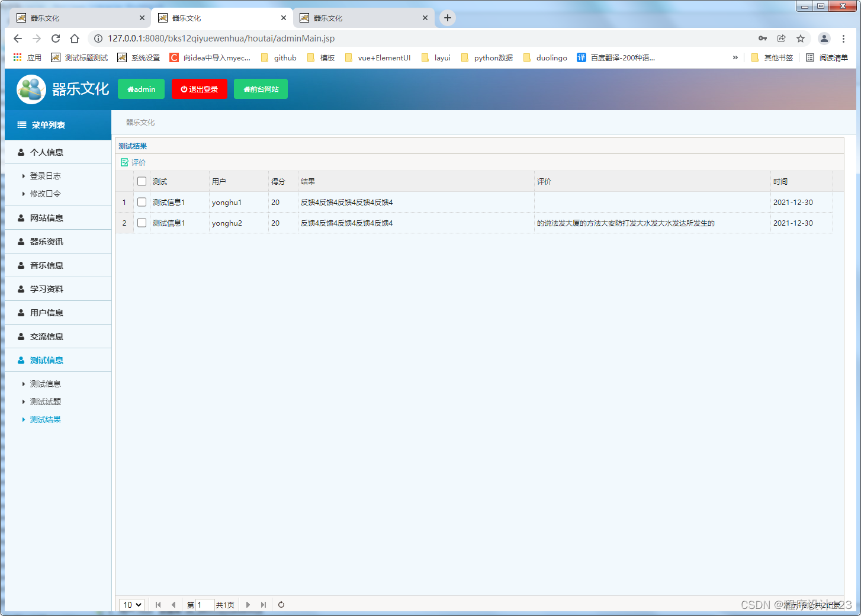The height and width of the screenshot is (616, 861).
Task: Click the page number input field
Action: pyautogui.click(x=205, y=605)
